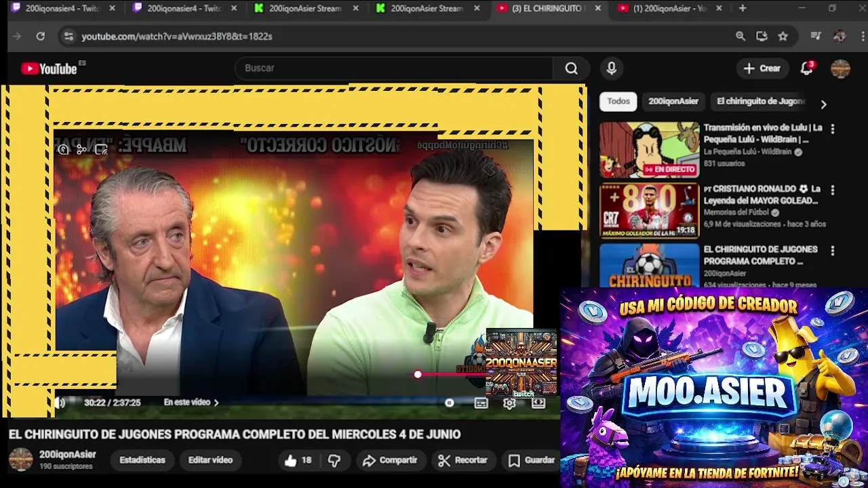
Task: Open the notifications bell
Action: pyautogui.click(x=807, y=68)
